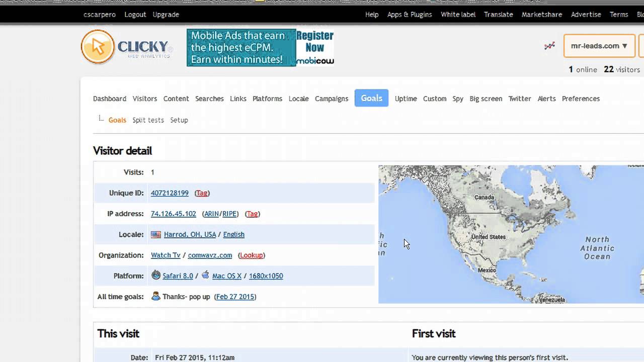Click the Clicky orange logo icon

[98, 47]
